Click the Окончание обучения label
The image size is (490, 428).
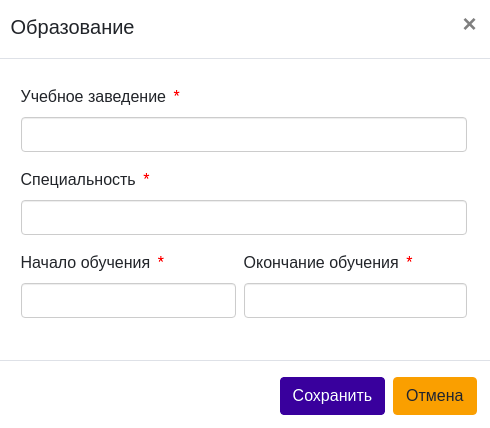coord(321,263)
